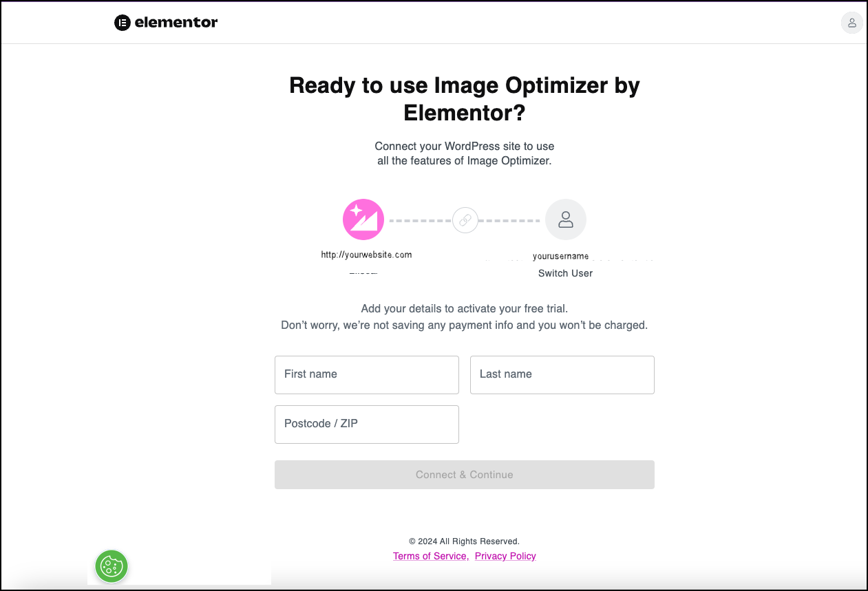This screenshot has width=868, height=591.
Task: Open the Privacy Policy link
Action: tap(505, 556)
